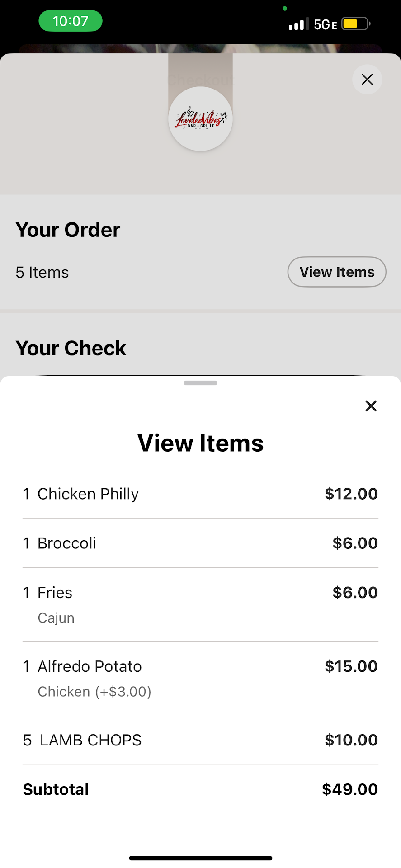
Task: Tap the Fries item name
Action: [x=55, y=593]
